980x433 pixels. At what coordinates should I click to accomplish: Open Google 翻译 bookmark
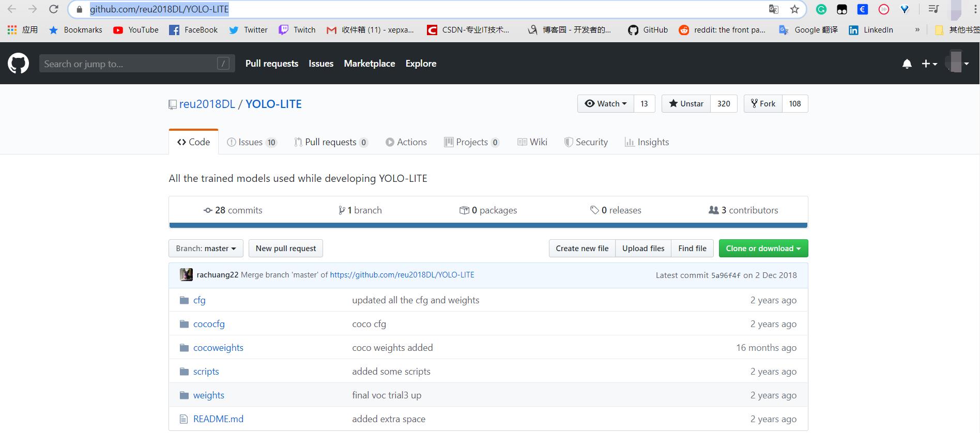[x=808, y=30]
